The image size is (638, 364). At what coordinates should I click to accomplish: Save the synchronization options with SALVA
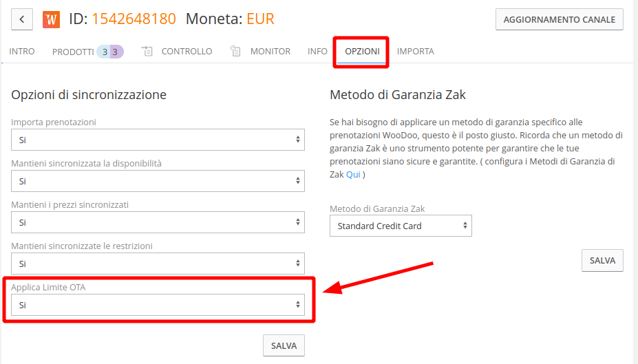click(x=284, y=345)
